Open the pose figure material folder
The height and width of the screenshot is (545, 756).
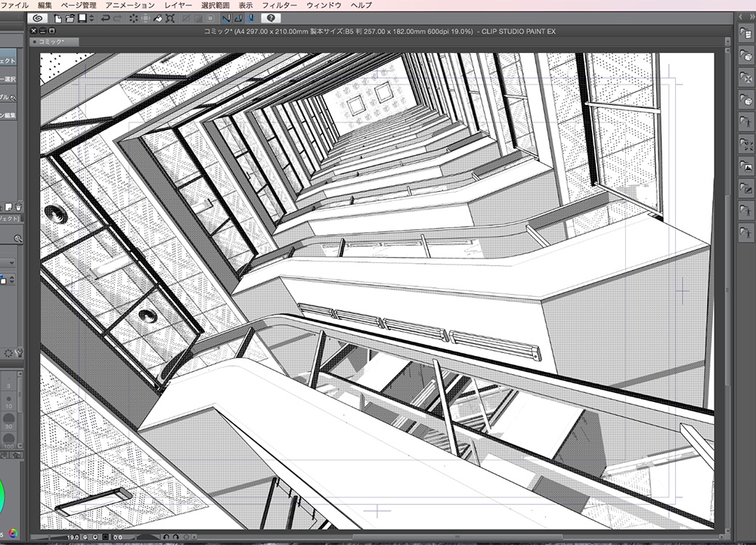pyautogui.click(x=746, y=122)
